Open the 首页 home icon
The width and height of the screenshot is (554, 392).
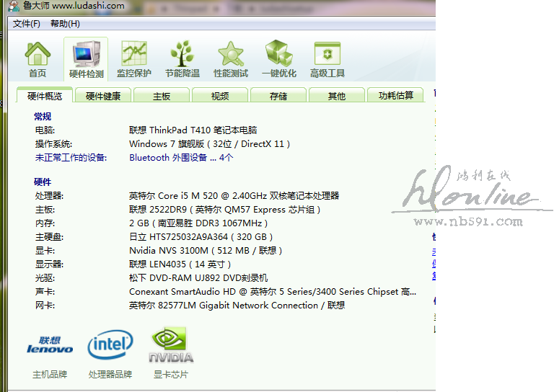click(x=38, y=59)
